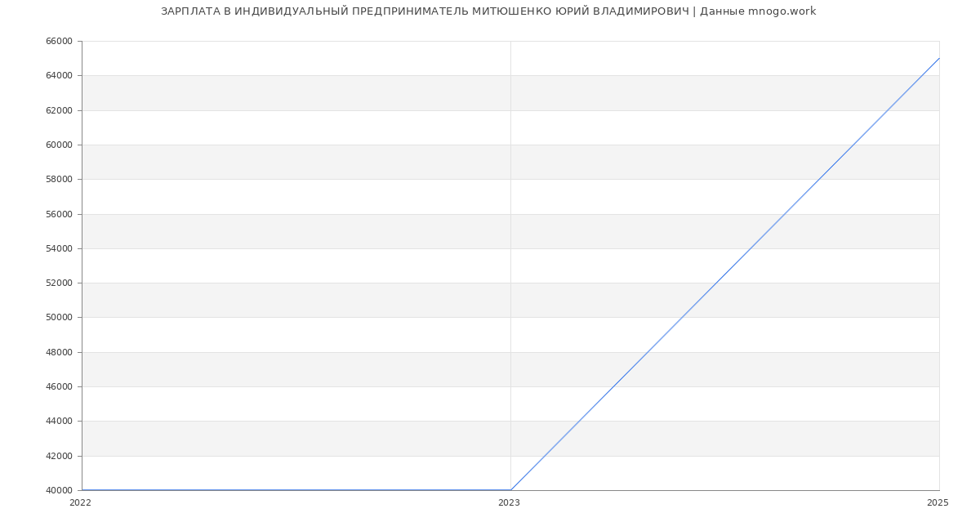Click the 2025 data point at line end
This screenshot has height=531, width=980.
[x=939, y=58]
